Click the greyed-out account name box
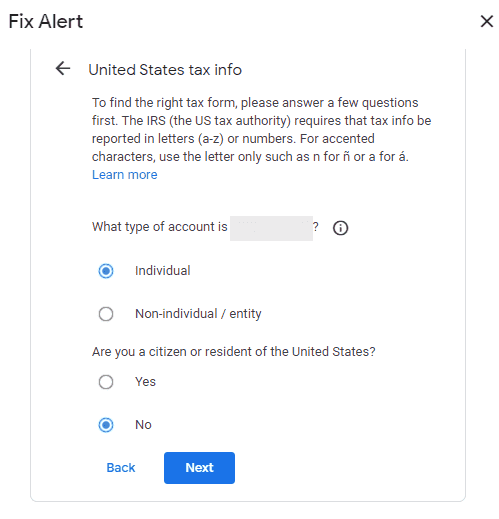Screen dimensions: 499x519 271,228
